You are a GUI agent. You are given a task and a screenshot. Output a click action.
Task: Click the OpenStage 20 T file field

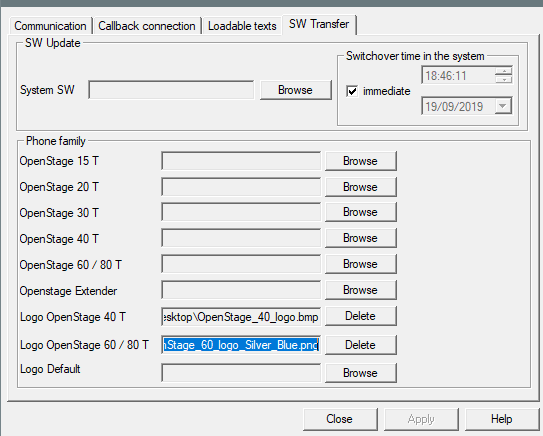pos(241,187)
